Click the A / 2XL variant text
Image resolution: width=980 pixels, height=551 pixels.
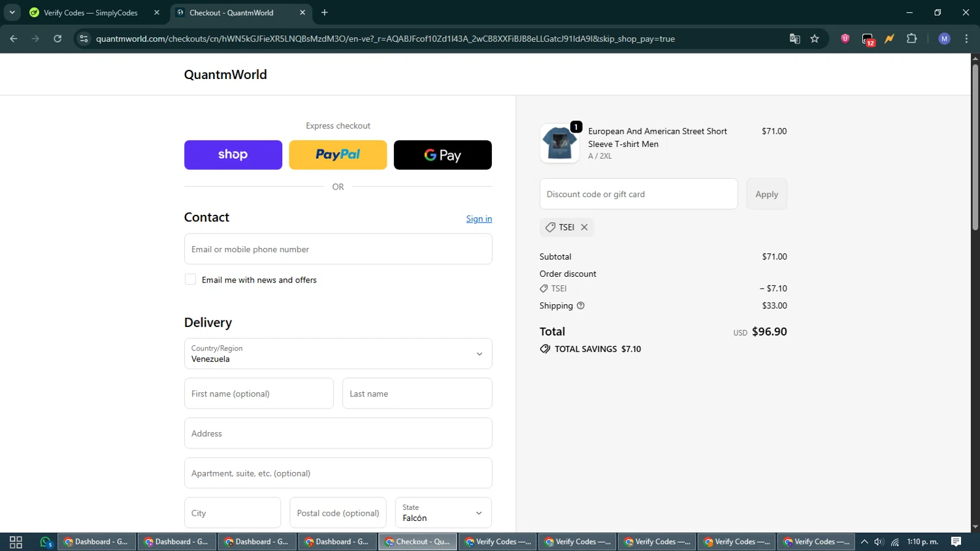(600, 156)
